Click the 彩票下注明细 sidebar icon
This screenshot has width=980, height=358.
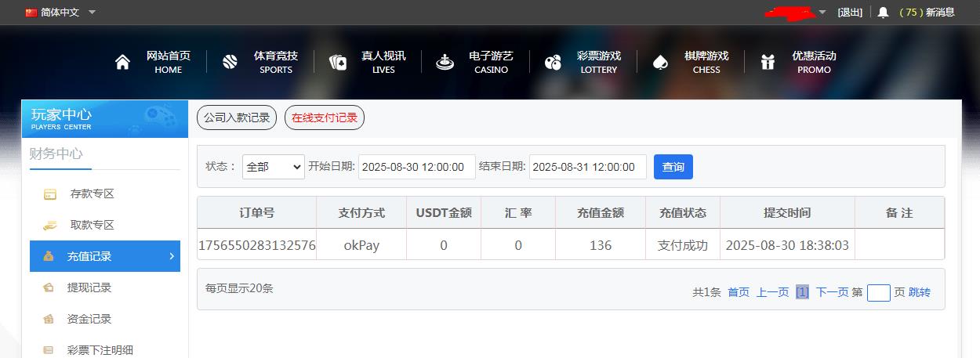[x=49, y=350]
